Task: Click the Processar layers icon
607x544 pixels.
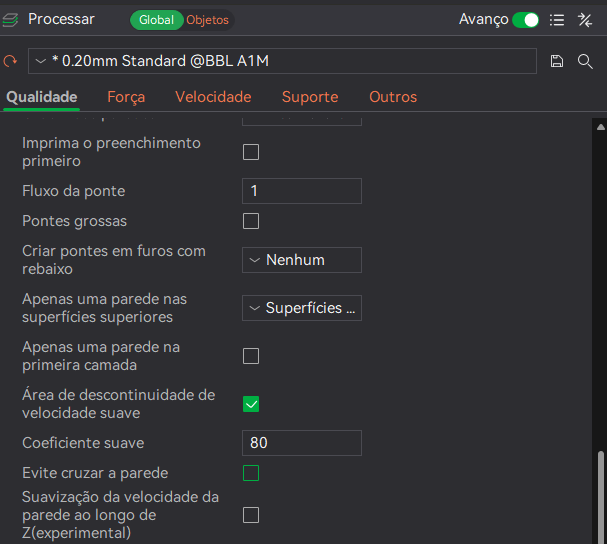Action: (x=10, y=20)
